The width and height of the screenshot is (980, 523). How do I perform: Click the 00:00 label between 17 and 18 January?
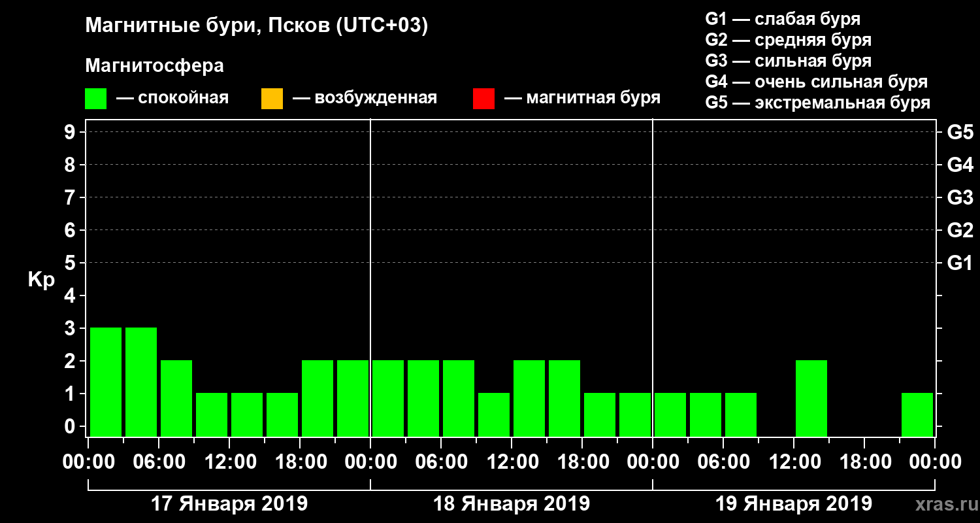tap(371, 462)
